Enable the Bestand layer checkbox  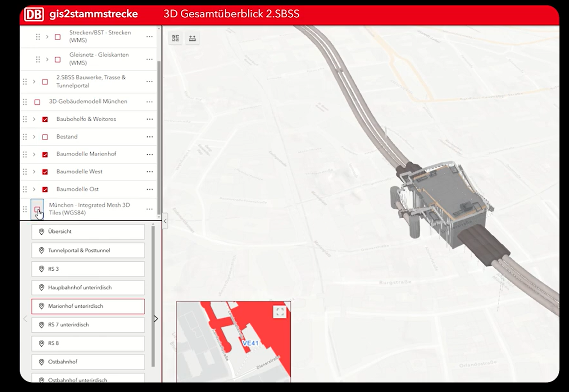[x=45, y=137]
